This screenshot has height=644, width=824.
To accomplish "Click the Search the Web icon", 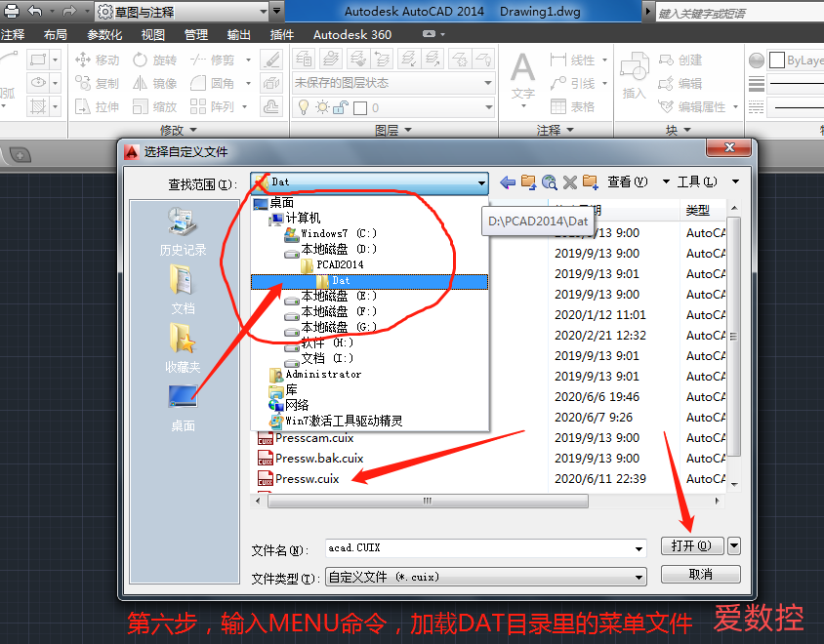I will coord(549,182).
